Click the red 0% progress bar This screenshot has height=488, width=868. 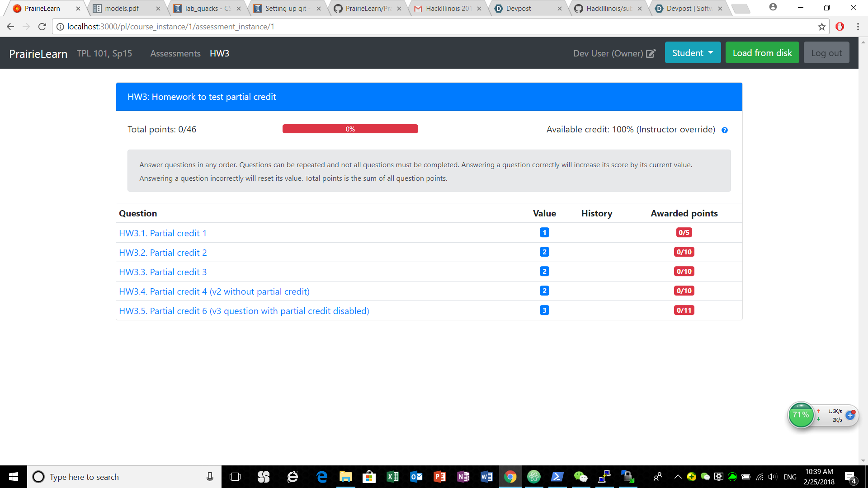(350, 129)
